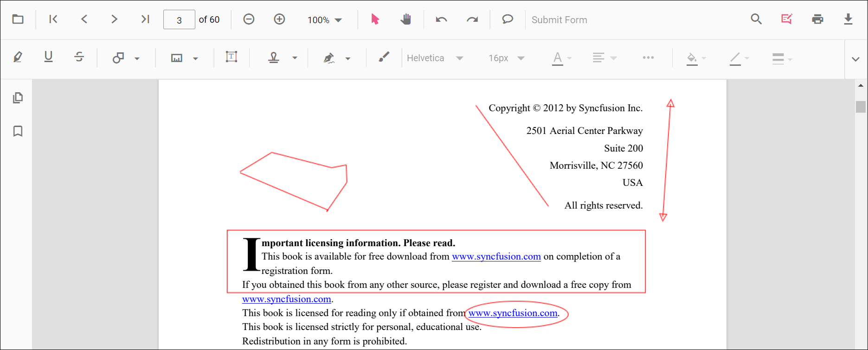Viewport: 868px width, 350px height.
Task: Select the ink brush annotation tool
Action: 384,57
